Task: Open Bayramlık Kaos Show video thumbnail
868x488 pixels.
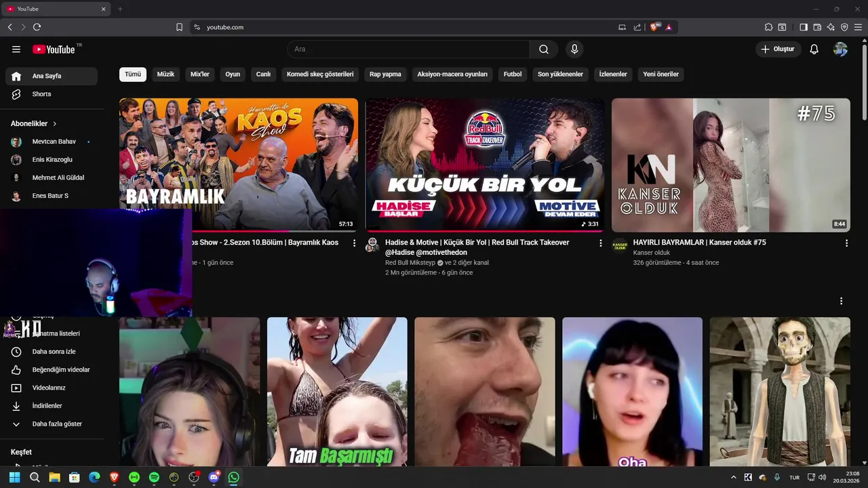Action: (239, 165)
